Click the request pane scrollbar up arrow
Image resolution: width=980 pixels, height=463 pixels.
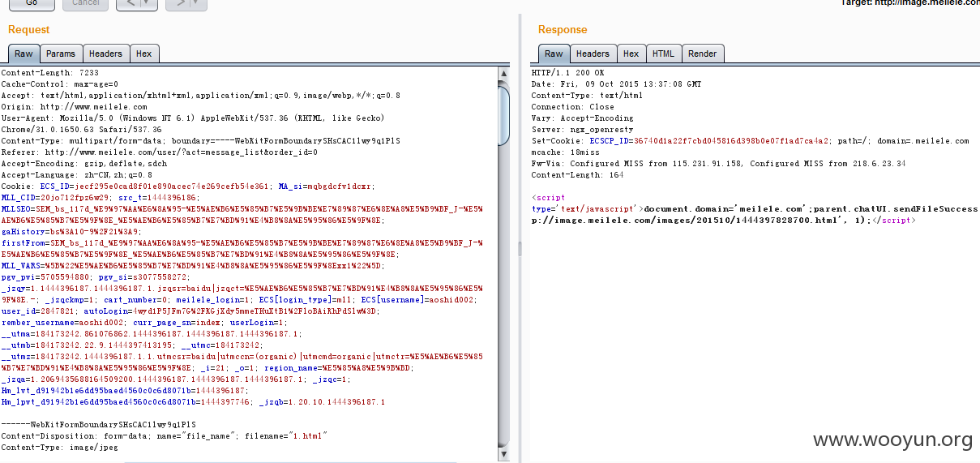[504, 74]
